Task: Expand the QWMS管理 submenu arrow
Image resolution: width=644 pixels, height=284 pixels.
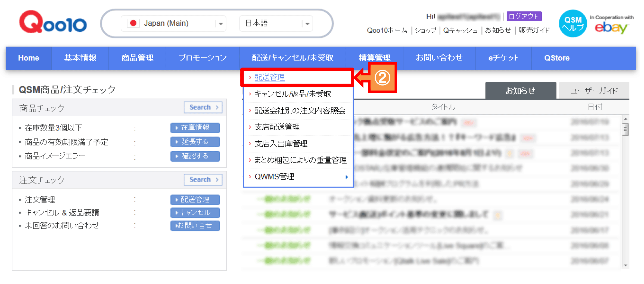Action: coord(347,177)
